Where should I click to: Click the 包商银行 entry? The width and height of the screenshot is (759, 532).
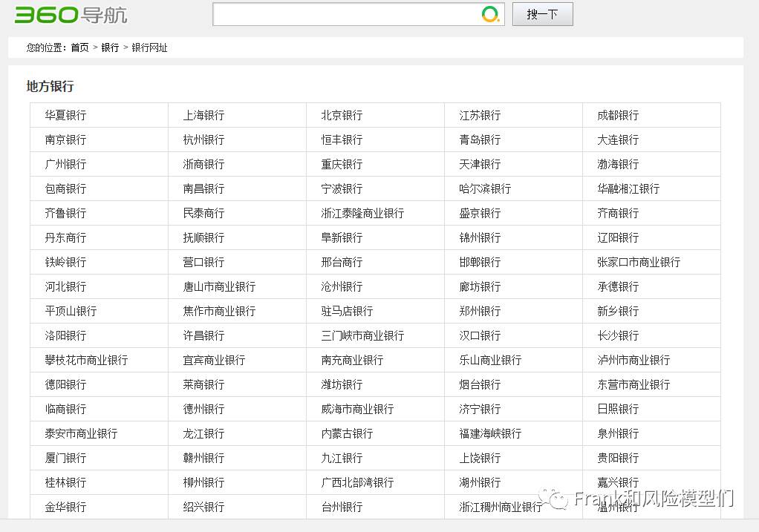click(65, 188)
